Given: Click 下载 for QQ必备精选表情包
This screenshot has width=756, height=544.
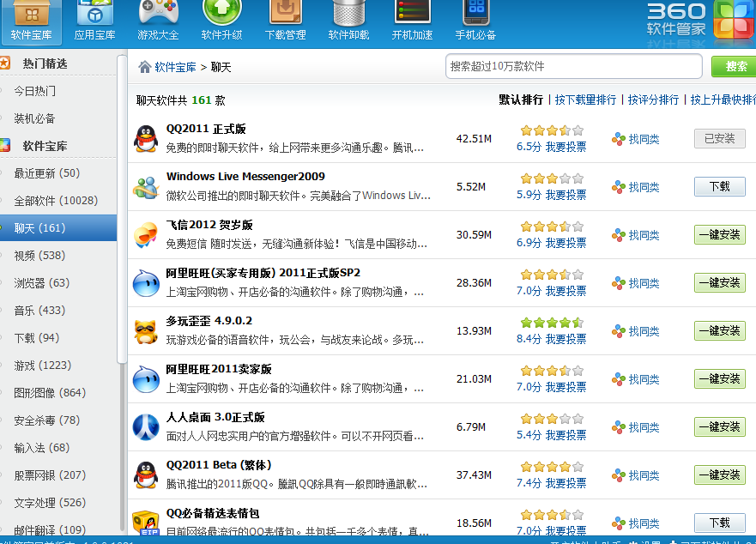Looking at the screenshot, I should (720, 523).
